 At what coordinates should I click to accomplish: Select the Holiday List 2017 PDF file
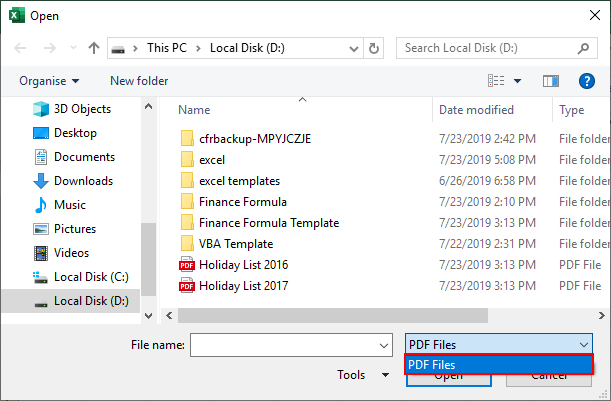(243, 285)
